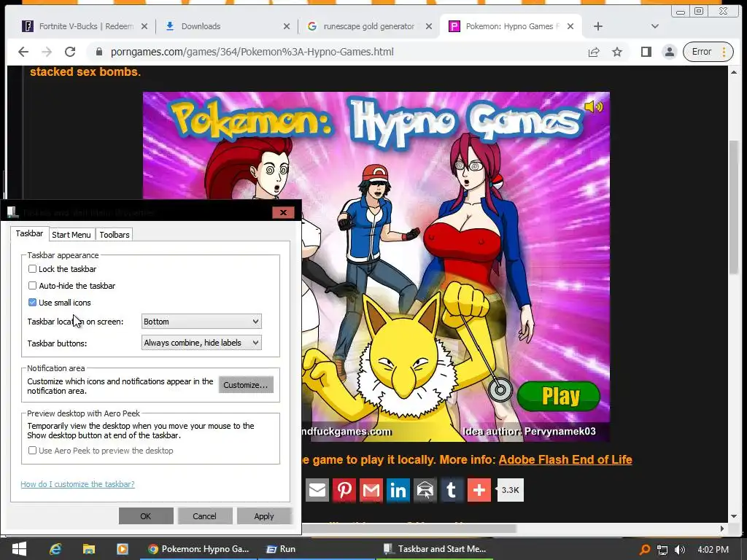Share via the grey email envelope icon
The height and width of the screenshot is (560, 747).
tap(317, 490)
